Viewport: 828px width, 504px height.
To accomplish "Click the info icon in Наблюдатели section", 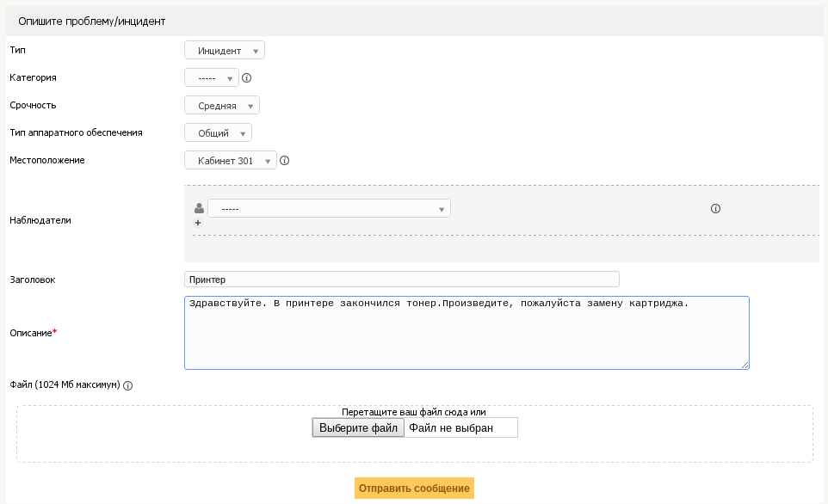I will coord(715,208).
